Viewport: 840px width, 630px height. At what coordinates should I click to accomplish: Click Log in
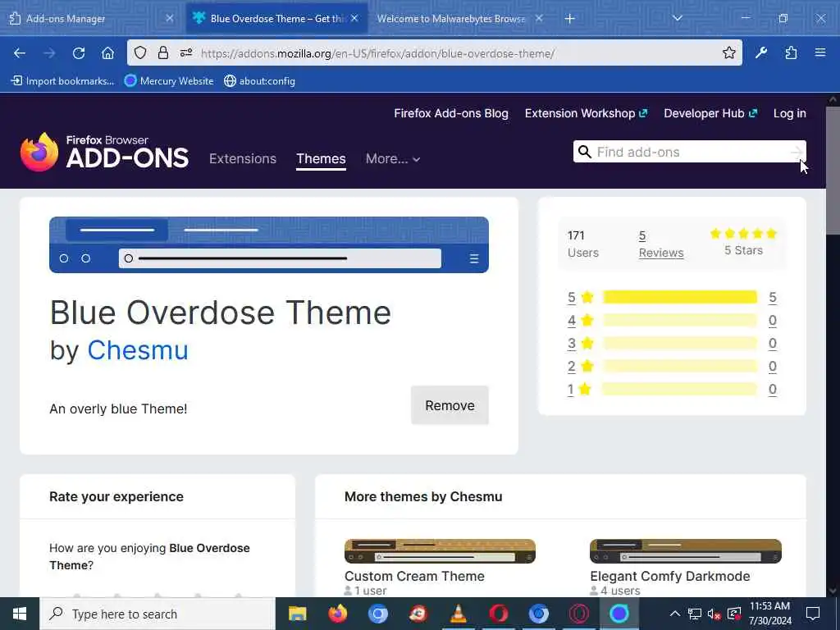[790, 113]
